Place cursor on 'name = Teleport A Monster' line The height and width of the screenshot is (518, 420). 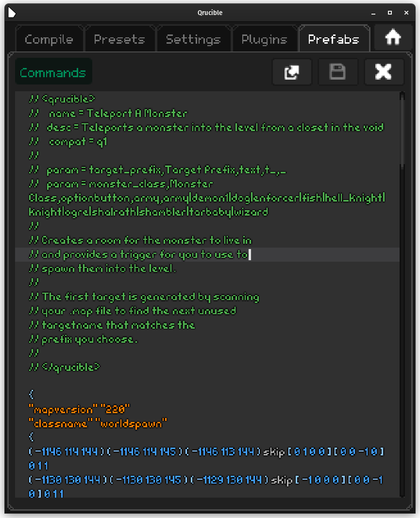[x=118, y=114]
